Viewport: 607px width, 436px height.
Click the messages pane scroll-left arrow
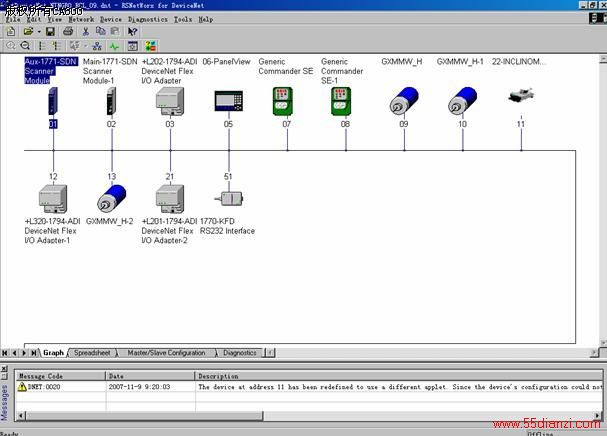21,416
